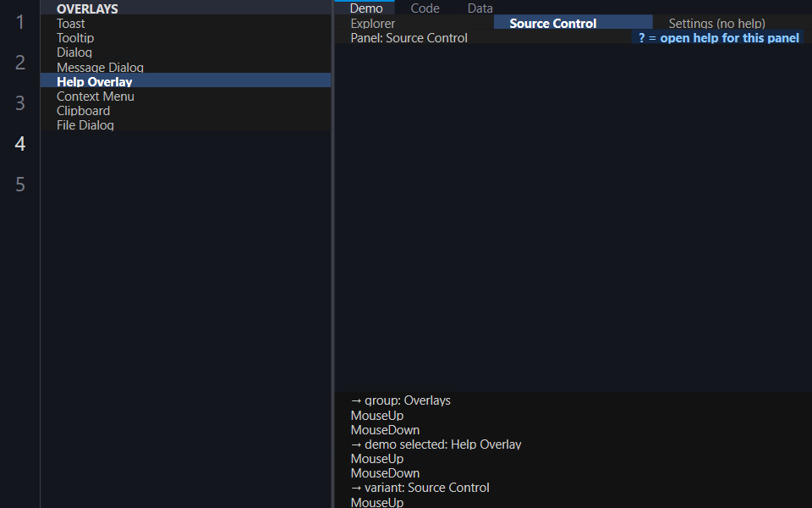Screen dimensions: 812x508
Task: Click the 'Panel: Source Control' label
Action: (x=409, y=38)
